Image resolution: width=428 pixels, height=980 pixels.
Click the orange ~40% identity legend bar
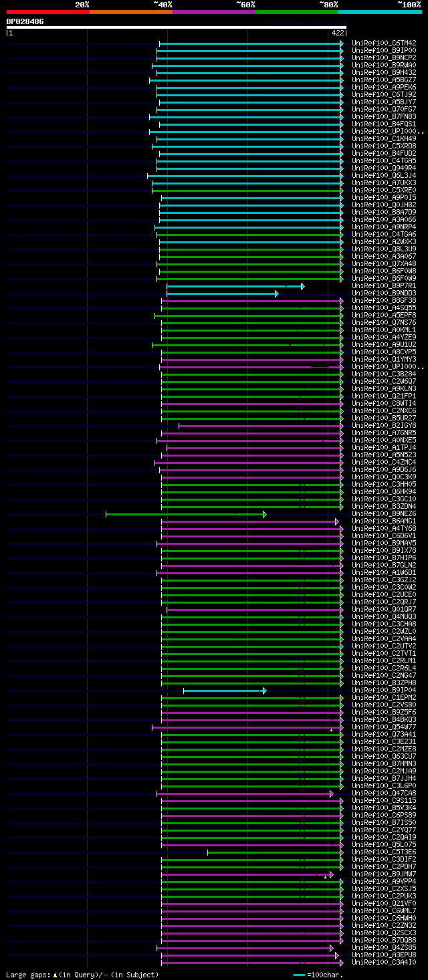pos(130,12)
